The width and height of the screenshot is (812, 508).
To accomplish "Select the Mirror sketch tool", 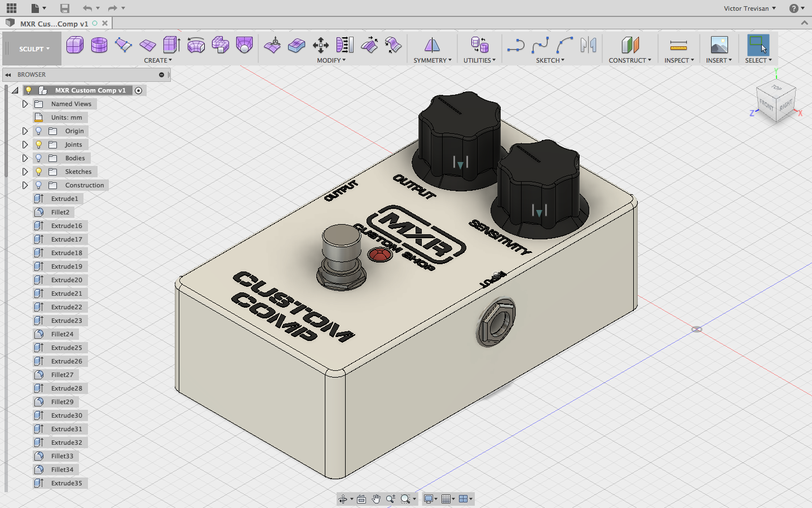I will pos(589,45).
